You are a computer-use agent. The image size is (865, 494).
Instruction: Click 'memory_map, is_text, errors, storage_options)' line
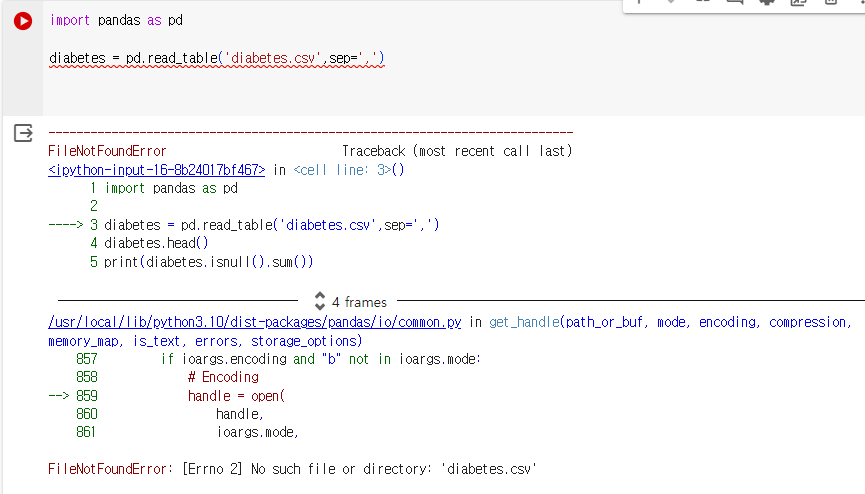coord(205,341)
